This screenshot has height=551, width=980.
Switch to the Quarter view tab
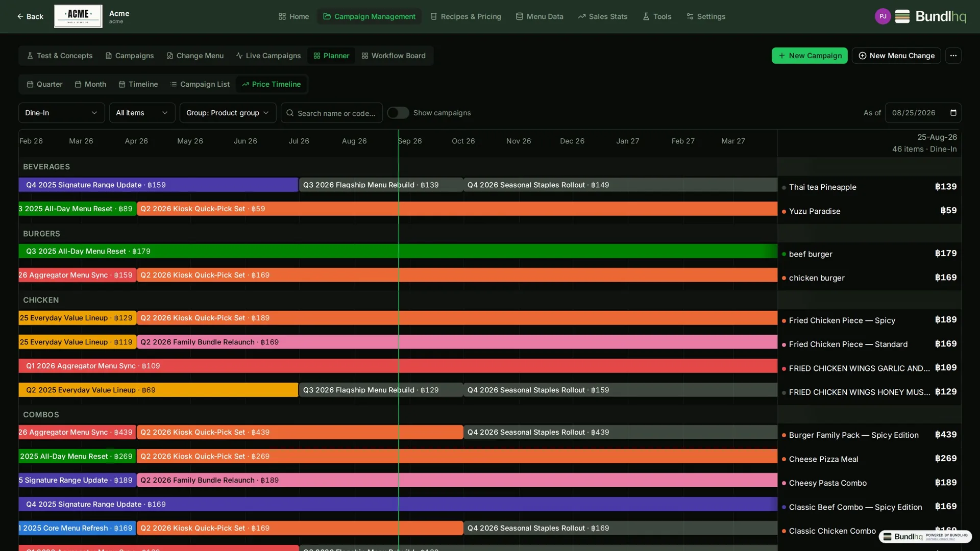pos(44,84)
